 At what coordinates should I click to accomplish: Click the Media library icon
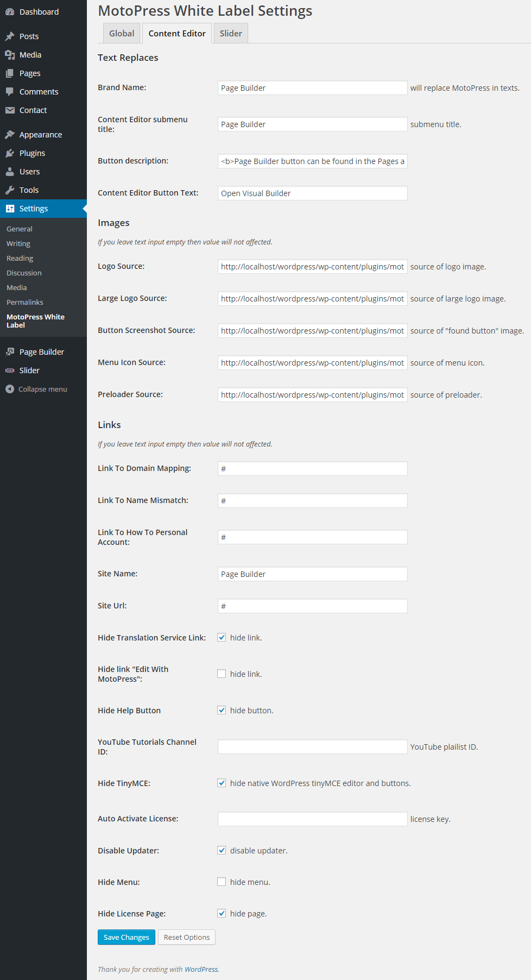click(10, 55)
